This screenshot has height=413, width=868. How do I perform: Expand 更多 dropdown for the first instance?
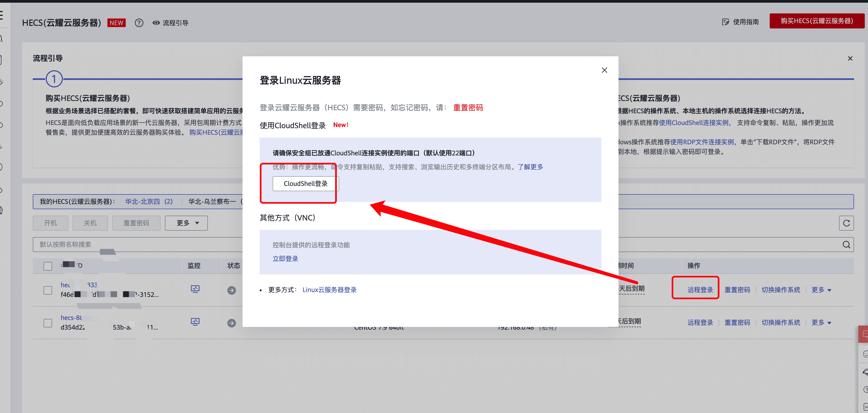point(821,289)
